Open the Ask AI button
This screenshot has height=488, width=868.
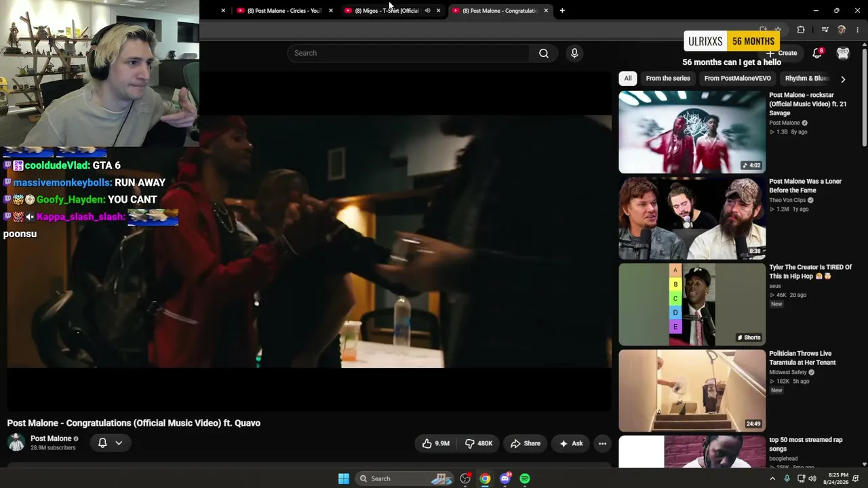[571, 443]
